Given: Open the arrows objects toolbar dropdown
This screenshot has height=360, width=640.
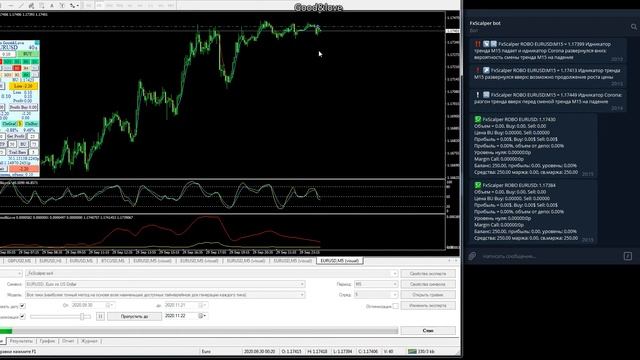Looking at the screenshot, I should [73, 6].
